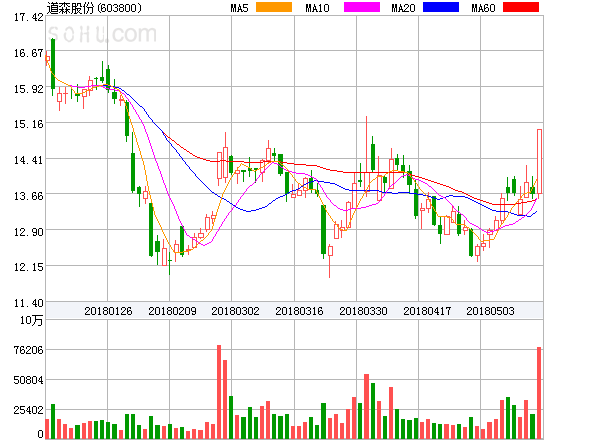
Task: Click the MA10 legend label
Action: [x=317, y=8]
